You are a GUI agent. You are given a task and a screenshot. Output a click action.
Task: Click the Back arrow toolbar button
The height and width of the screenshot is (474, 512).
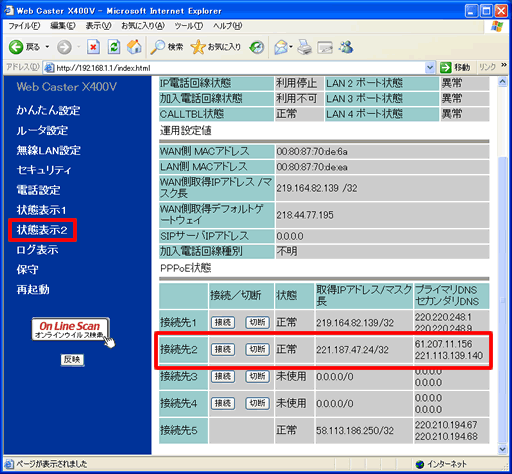coord(24,47)
